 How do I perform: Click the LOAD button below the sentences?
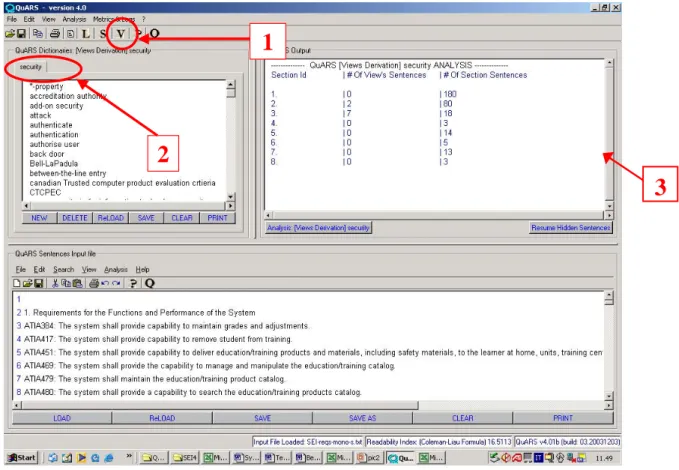(x=62, y=418)
